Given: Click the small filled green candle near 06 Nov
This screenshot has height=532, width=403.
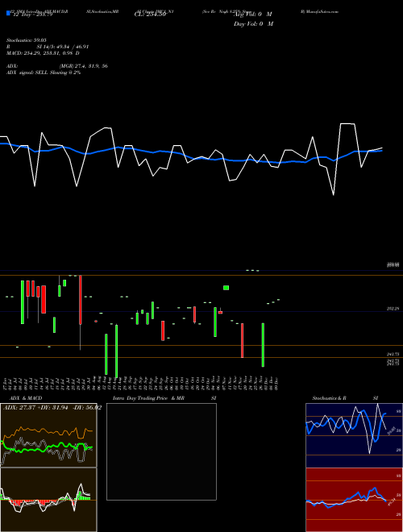Looking at the screenshot, I should point(226,288).
